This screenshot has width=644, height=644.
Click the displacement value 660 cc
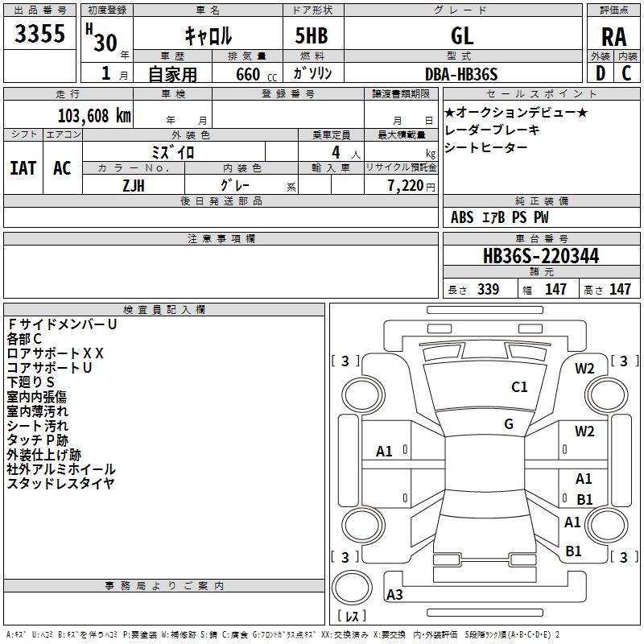pyautogui.click(x=256, y=75)
